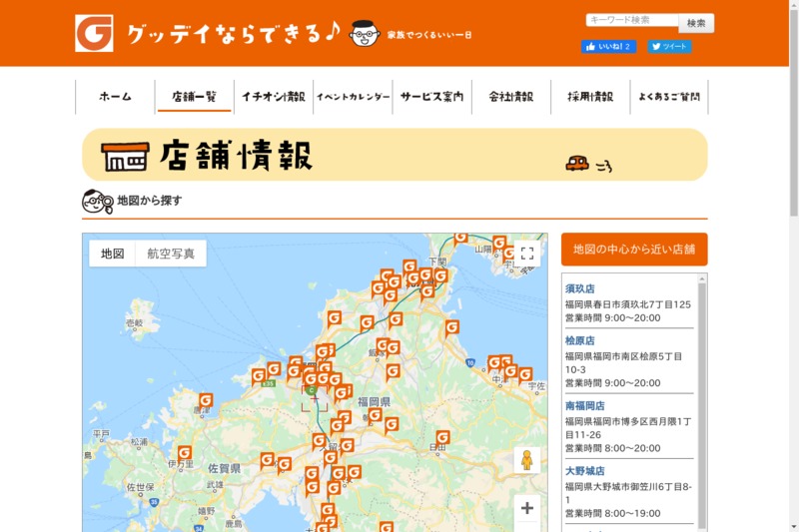Switch the map to 航空写真 view
This screenshot has width=799, height=532.
pos(171,254)
